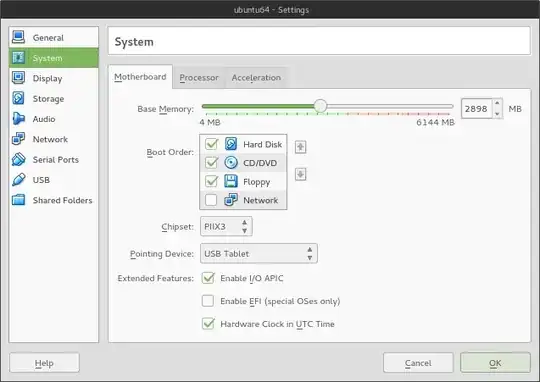540x382 pixels.
Task: Click the Enable I/O APIC label text
Action: [x=252, y=278]
